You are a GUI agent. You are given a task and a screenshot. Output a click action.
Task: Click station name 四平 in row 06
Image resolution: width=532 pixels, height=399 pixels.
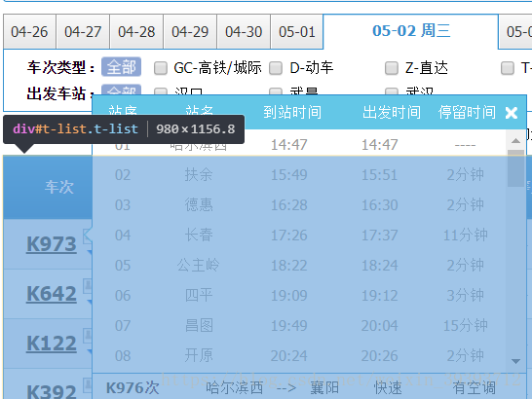[199, 296]
